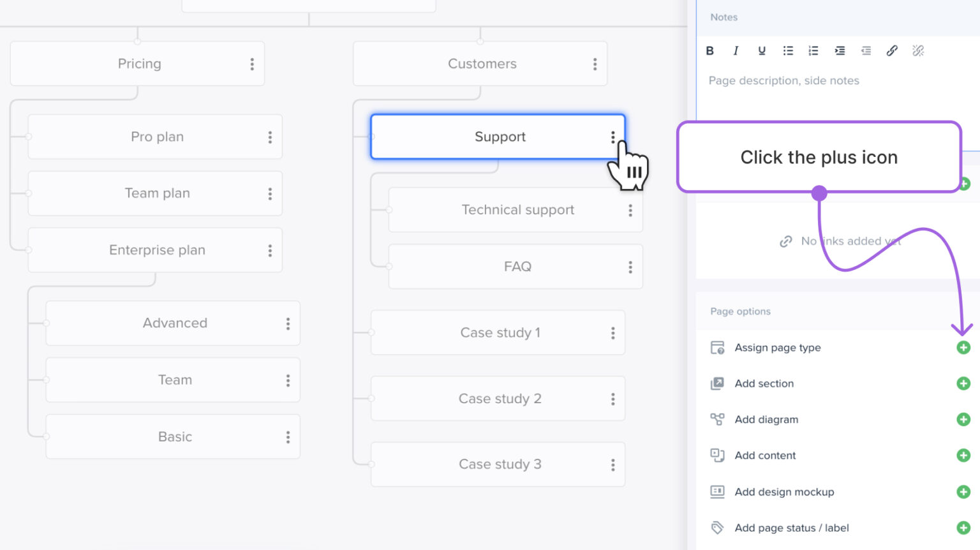Open the options menu for Case study 2
Viewport: 980px width, 550px height.
coord(613,398)
